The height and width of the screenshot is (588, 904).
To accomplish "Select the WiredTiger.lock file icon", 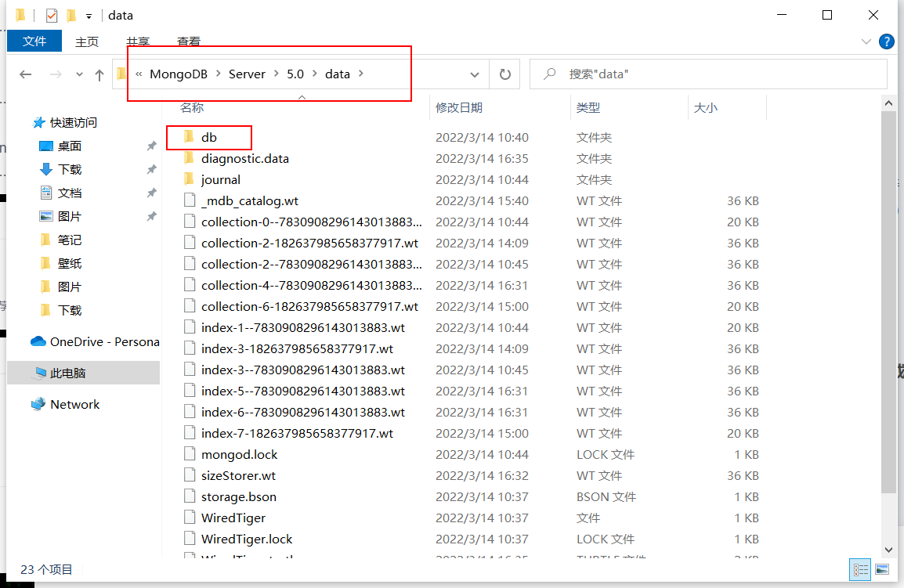I will pyautogui.click(x=190, y=539).
